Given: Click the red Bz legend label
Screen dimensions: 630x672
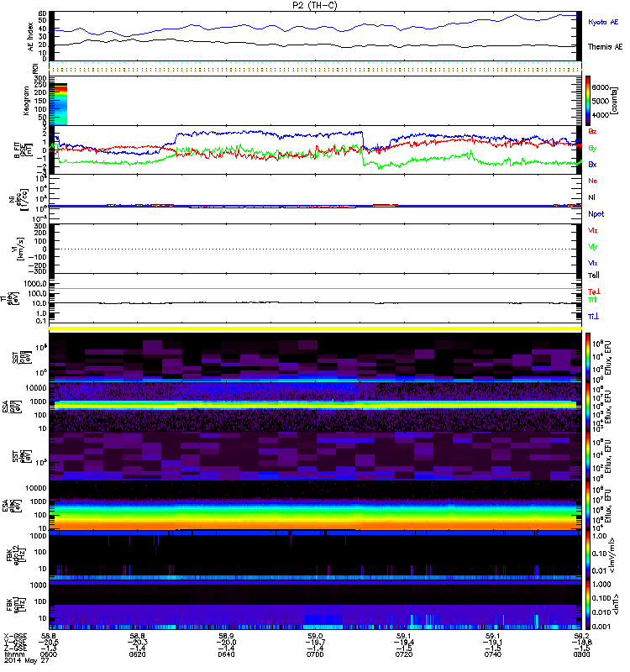Looking at the screenshot, I should coord(593,132).
